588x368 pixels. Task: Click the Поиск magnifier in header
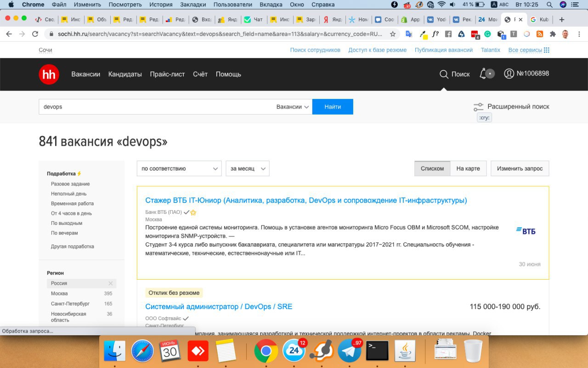pos(444,74)
